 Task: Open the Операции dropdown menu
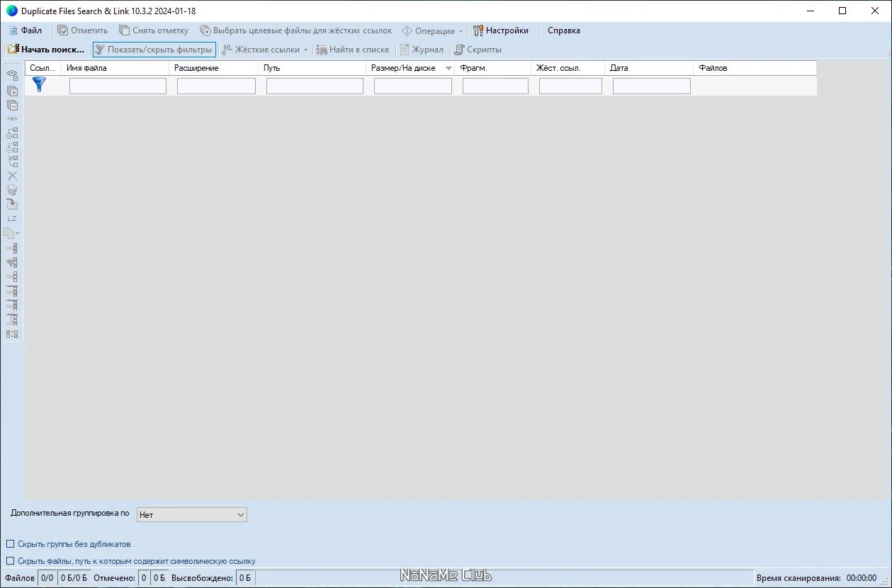pos(432,30)
